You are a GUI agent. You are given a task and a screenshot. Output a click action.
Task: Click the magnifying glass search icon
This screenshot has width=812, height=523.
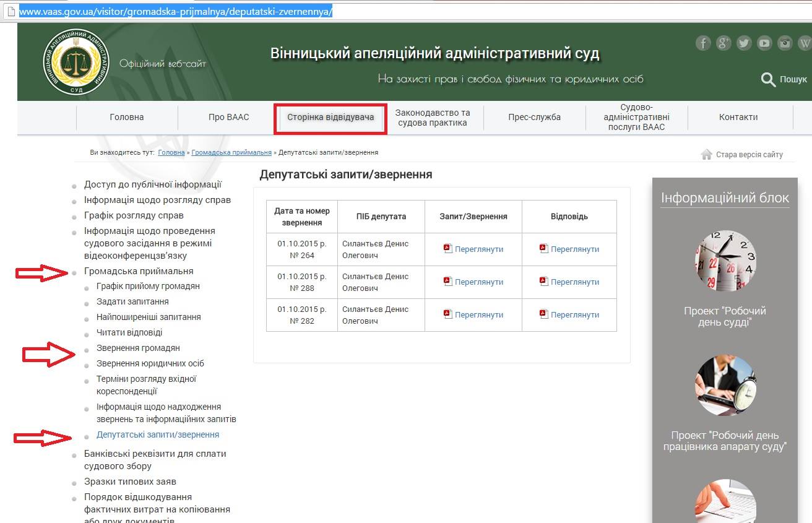pos(768,79)
